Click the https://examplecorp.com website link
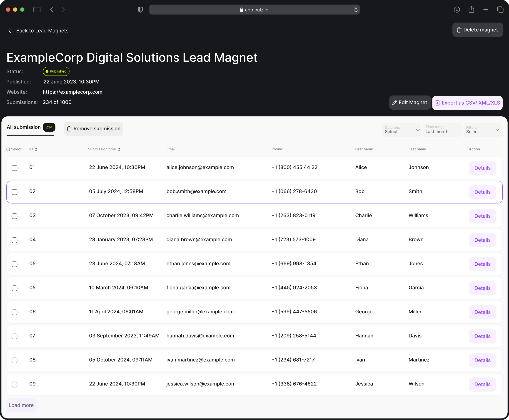 [x=72, y=92]
